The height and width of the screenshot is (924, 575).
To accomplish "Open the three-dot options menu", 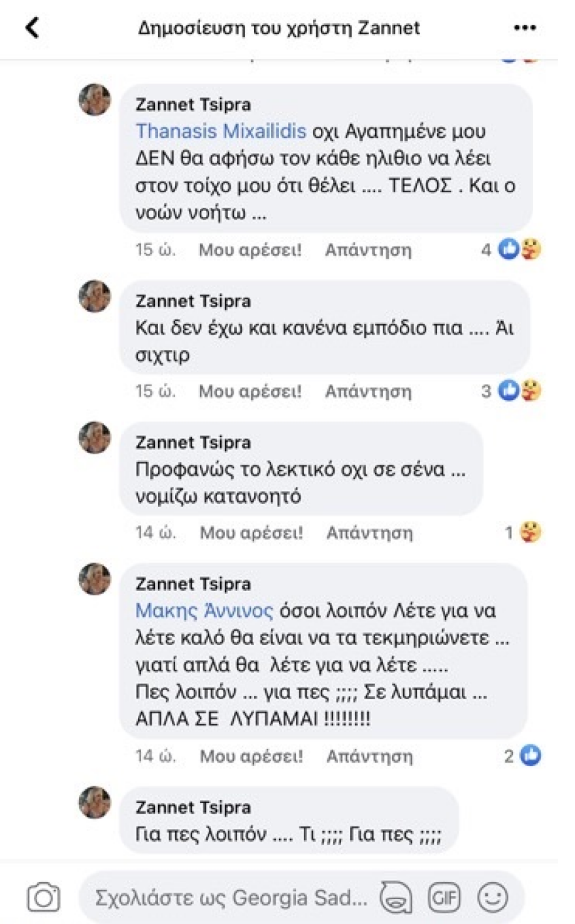I will pos(525,27).
